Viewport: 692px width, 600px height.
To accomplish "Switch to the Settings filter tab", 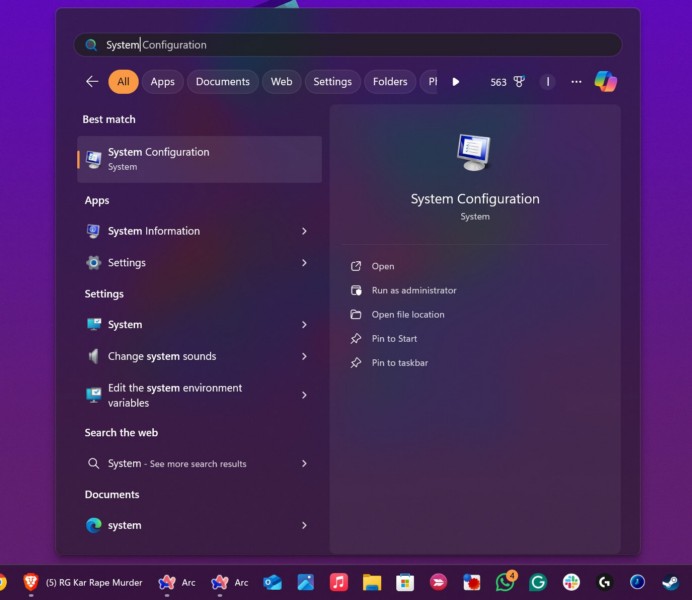I will [x=332, y=82].
